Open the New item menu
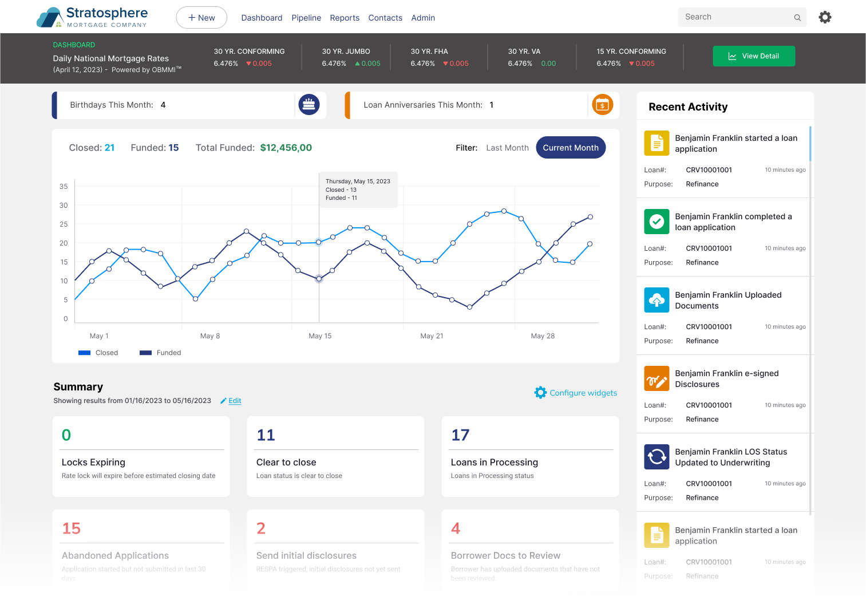The height and width of the screenshot is (616, 866). tap(201, 17)
